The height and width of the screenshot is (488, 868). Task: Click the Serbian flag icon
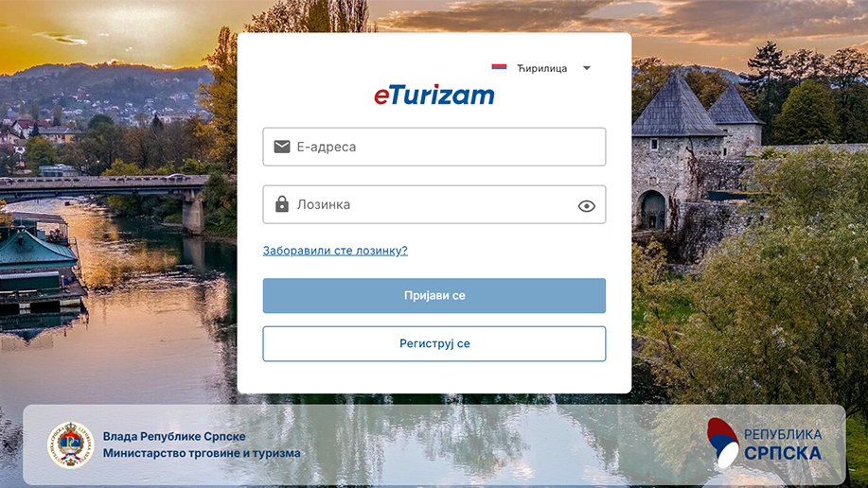coord(499,67)
